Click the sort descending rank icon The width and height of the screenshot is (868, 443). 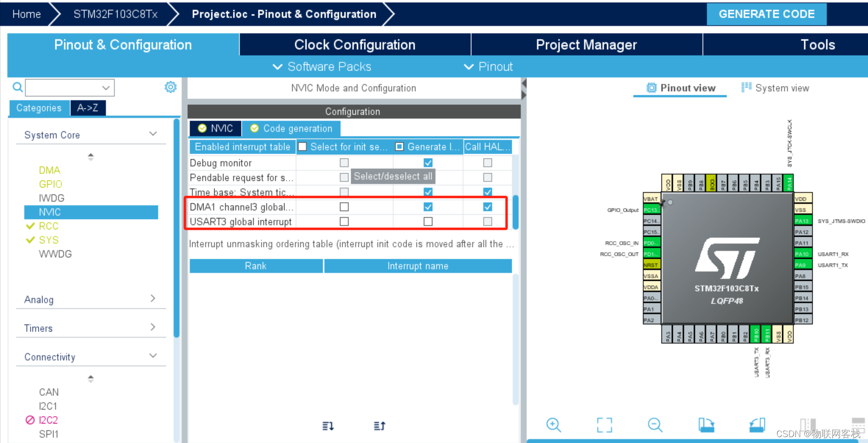(x=328, y=426)
